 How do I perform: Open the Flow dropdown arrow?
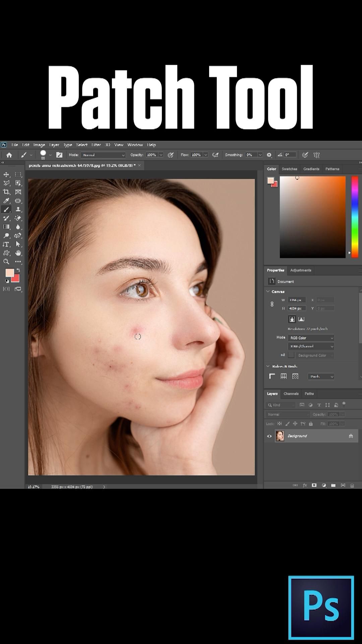(x=206, y=155)
